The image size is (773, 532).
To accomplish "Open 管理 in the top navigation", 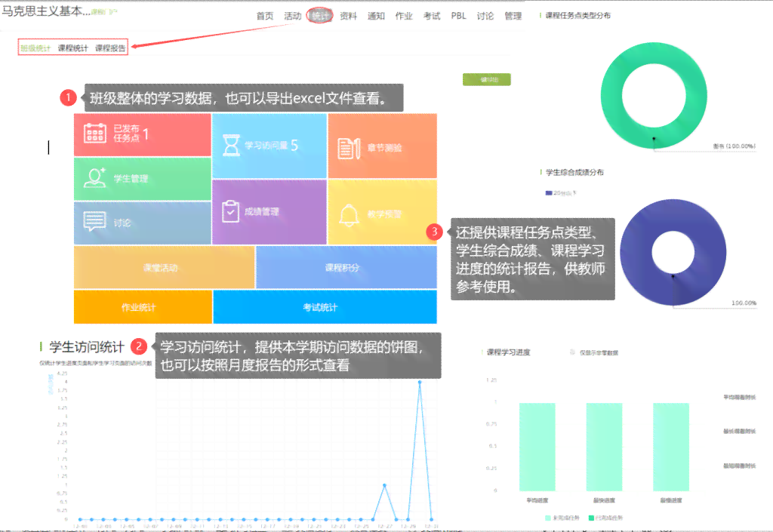I will pos(513,16).
